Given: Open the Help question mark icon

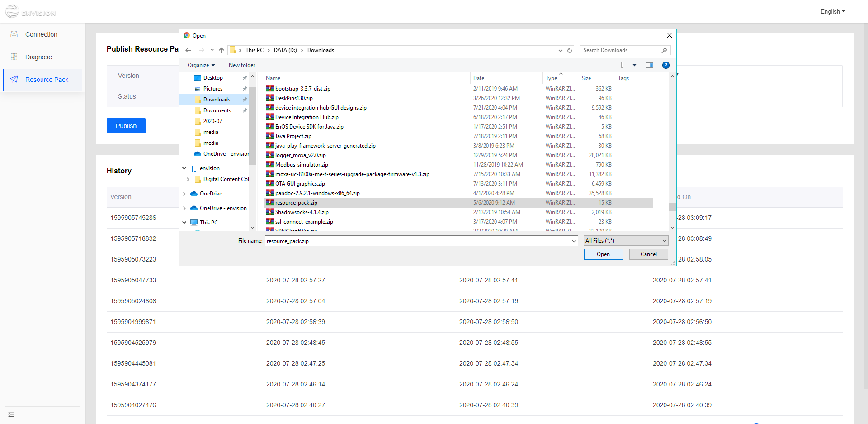Looking at the screenshot, I should coord(665,65).
